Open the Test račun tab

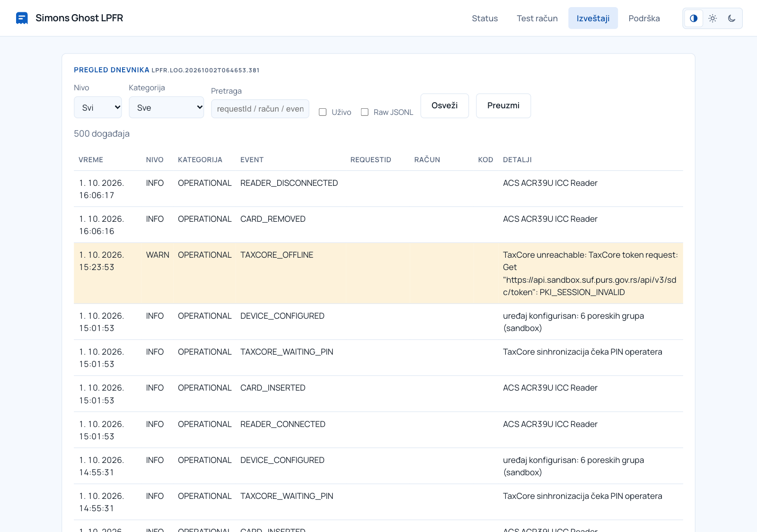[x=537, y=18]
